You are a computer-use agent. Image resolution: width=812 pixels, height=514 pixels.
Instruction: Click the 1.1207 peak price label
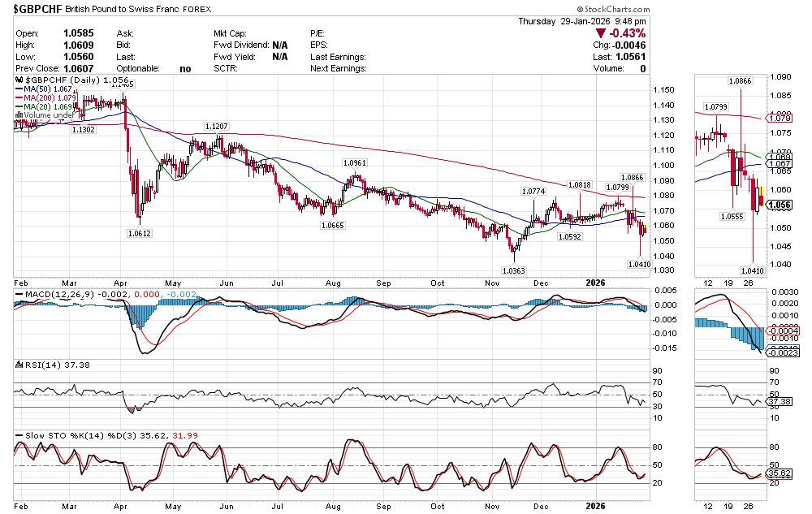pos(216,127)
